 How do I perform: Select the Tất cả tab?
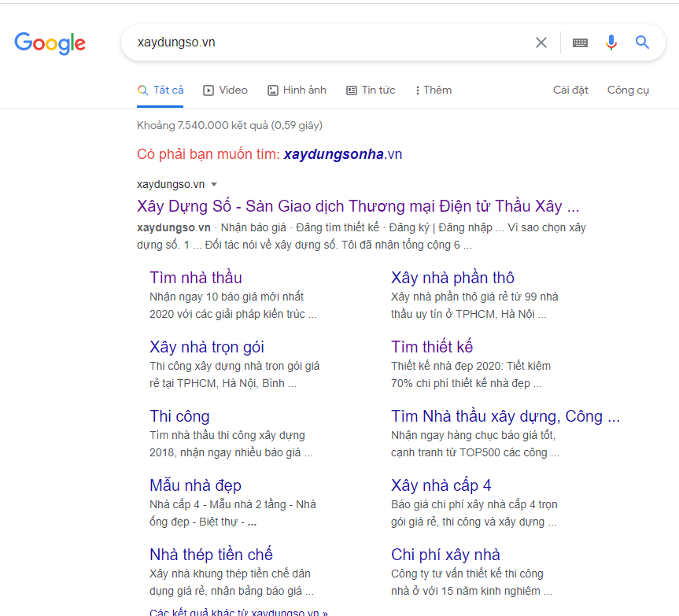[x=161, y=90]
